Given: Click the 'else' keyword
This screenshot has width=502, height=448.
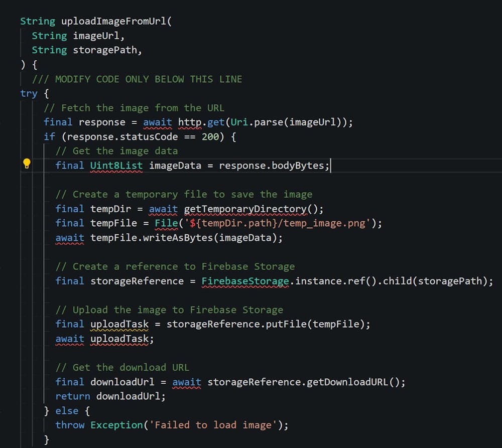Looking at the screenshot, I should (x=67, y=411).
